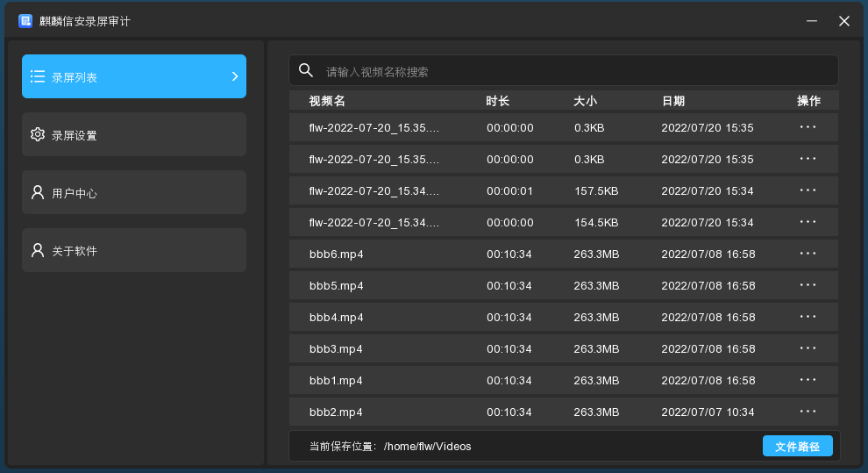Click the 用户中心 person icon
868x473 pixels.
tap(38, 192)
